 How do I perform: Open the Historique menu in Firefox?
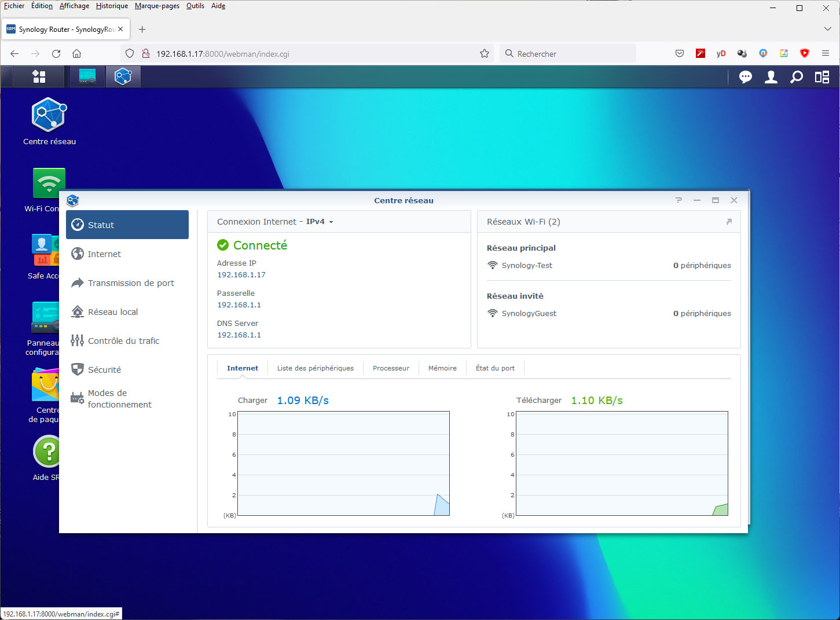click(x=112, y=6)
